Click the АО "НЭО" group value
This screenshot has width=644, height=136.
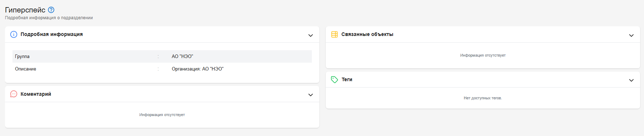182,56
